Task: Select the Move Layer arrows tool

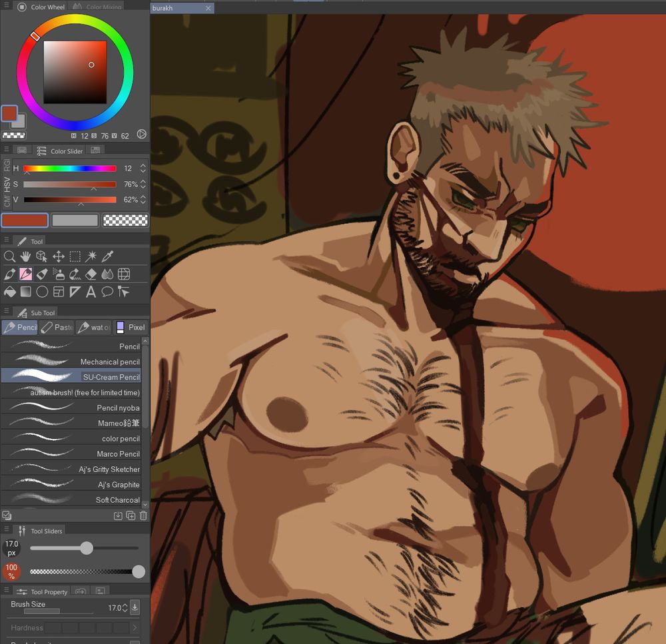Action: pyautogui.click(x=58, y=256)
